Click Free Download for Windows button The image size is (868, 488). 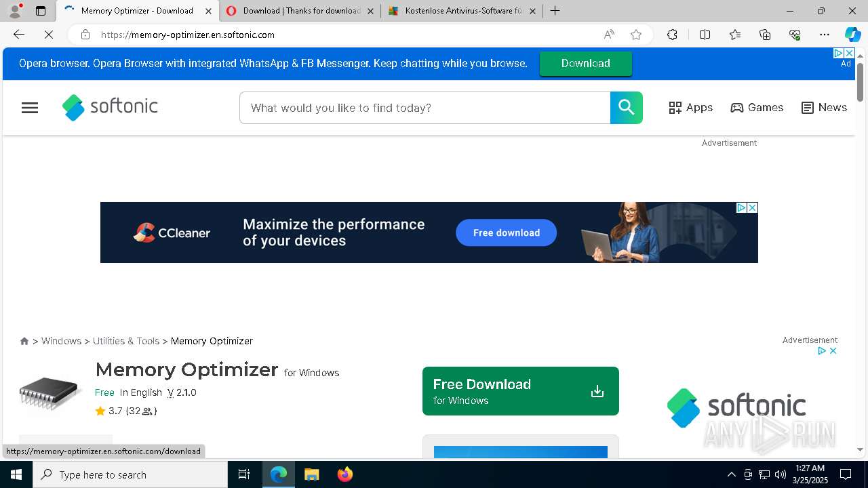point(521,391)
